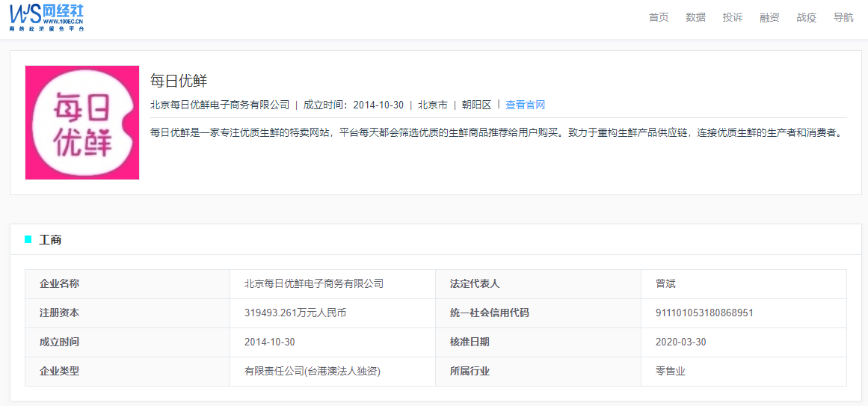Click the 统一社会信用代码 label cell
The image size is (868, 406).
point(538,313)
